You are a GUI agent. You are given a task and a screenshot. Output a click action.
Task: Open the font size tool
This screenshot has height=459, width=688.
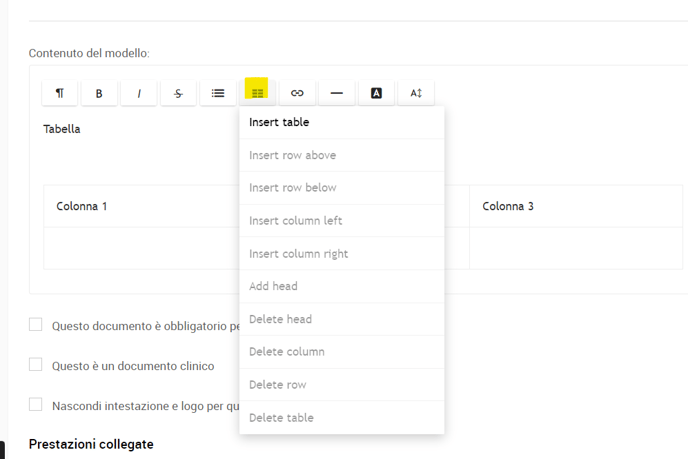pyautogui.click(x=416, y=93)
